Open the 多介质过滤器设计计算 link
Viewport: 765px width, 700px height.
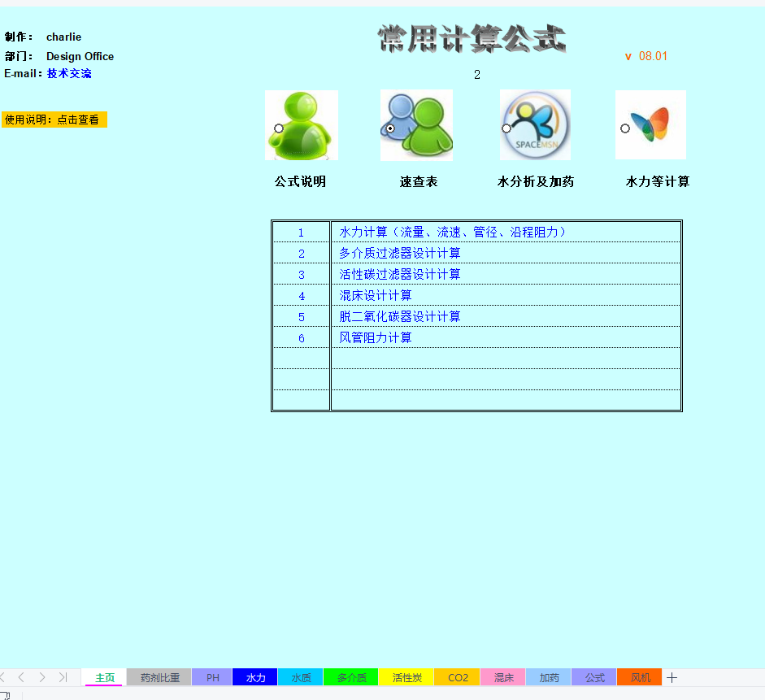pos(400,253)
